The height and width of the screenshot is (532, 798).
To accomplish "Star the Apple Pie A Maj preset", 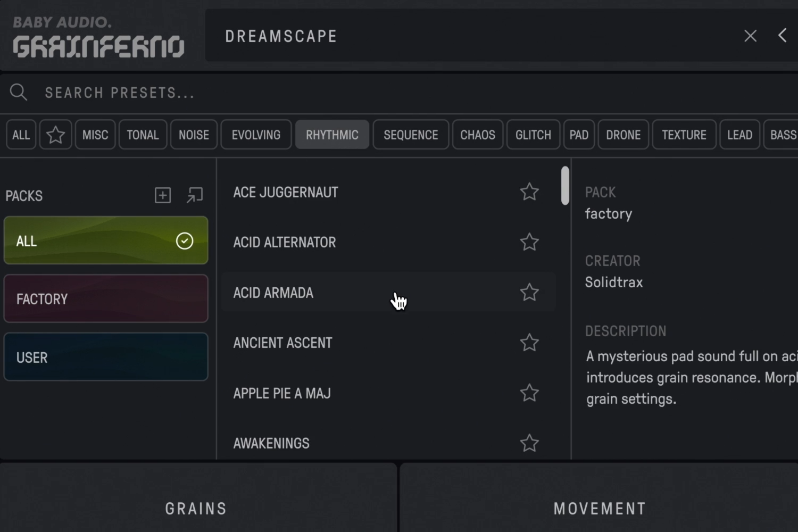I will [x=529, y=393].
